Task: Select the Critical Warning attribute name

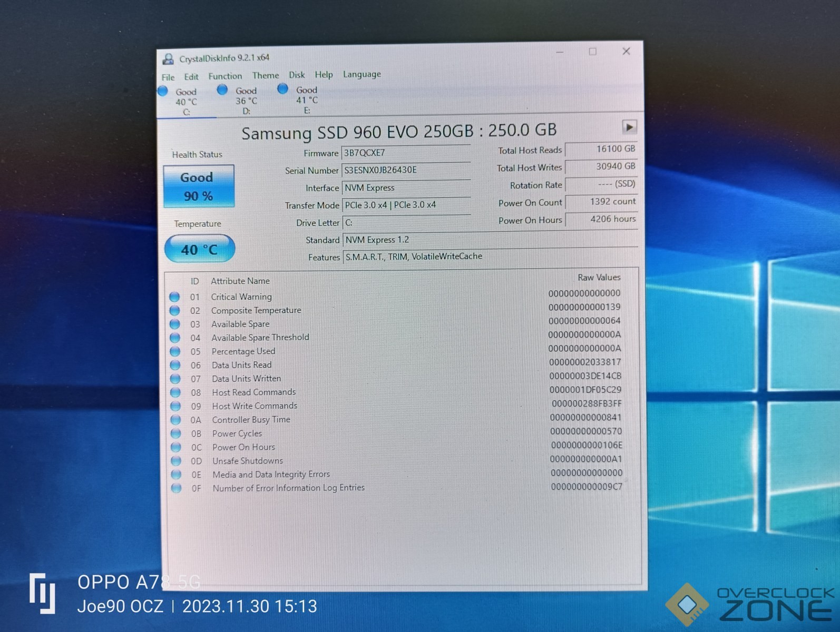Action: tap(241, 297)
